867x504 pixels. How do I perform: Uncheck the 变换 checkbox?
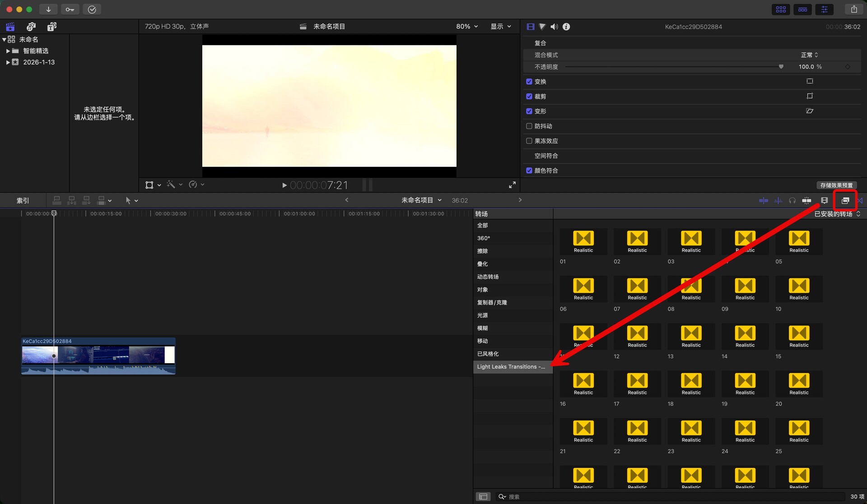529,82
